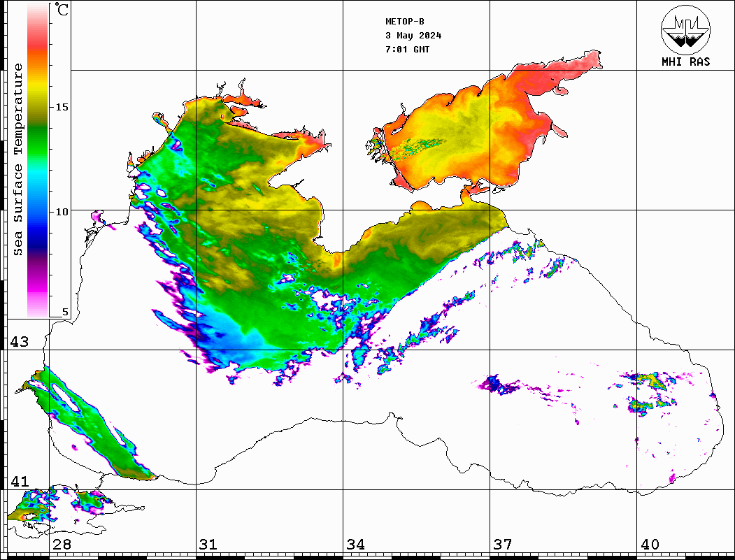The height and width of the screenshot is (560, 735).
Task: Click longitude label 37
Action: 503,545
